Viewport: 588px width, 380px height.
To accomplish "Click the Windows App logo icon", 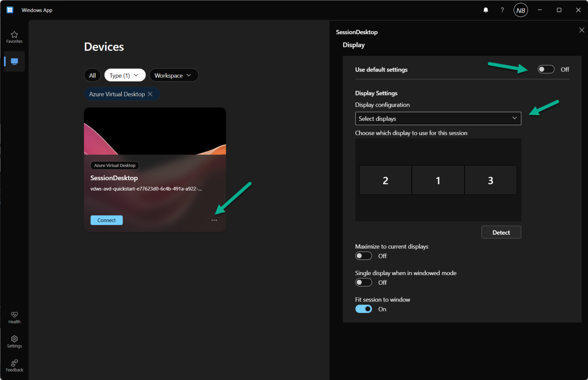I will [x=10, y=10].
